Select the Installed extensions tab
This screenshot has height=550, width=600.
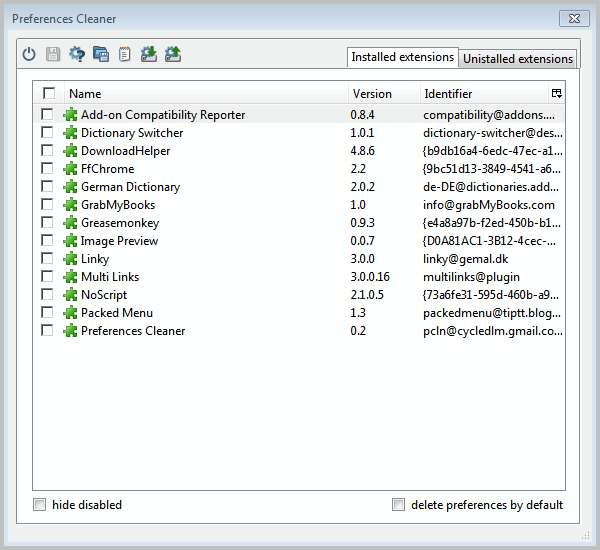click(402, 58)
